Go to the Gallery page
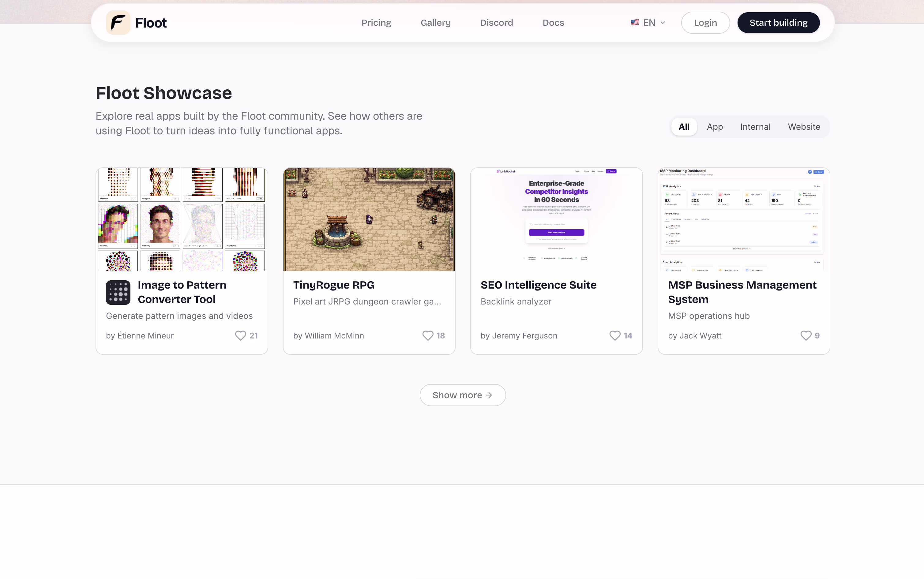Viewport: 924px width, 579px height. [436, 23]
